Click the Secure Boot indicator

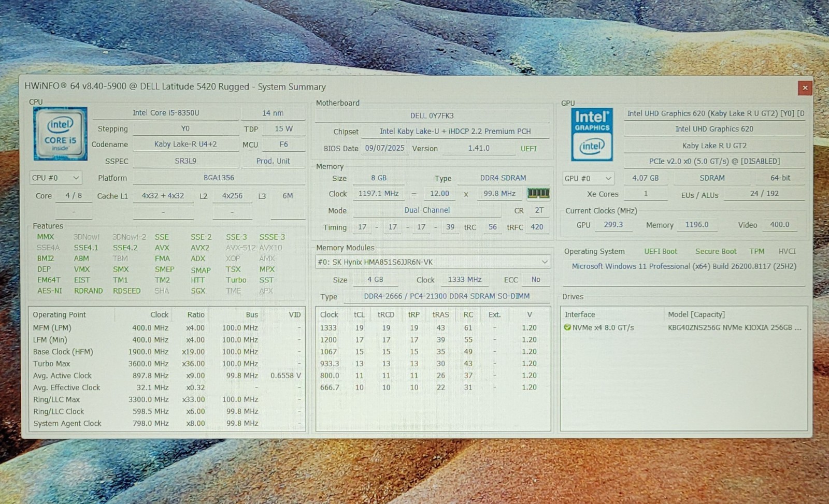tap(716, 251)
